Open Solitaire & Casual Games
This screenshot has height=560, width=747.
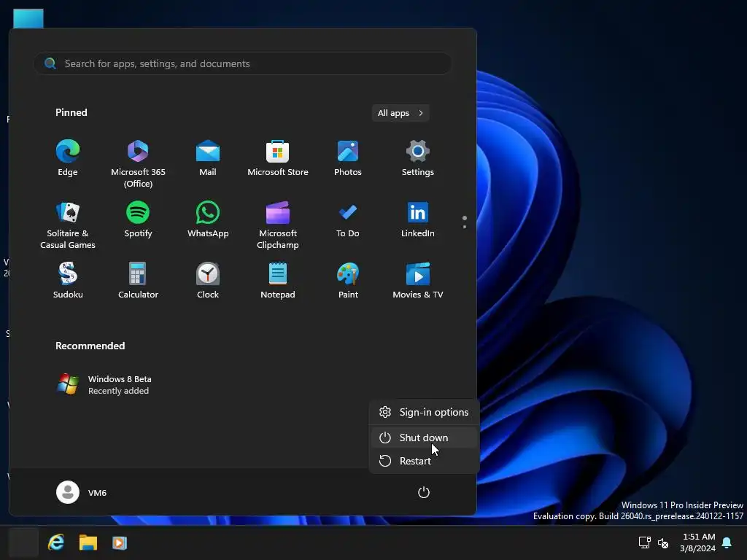68,225
